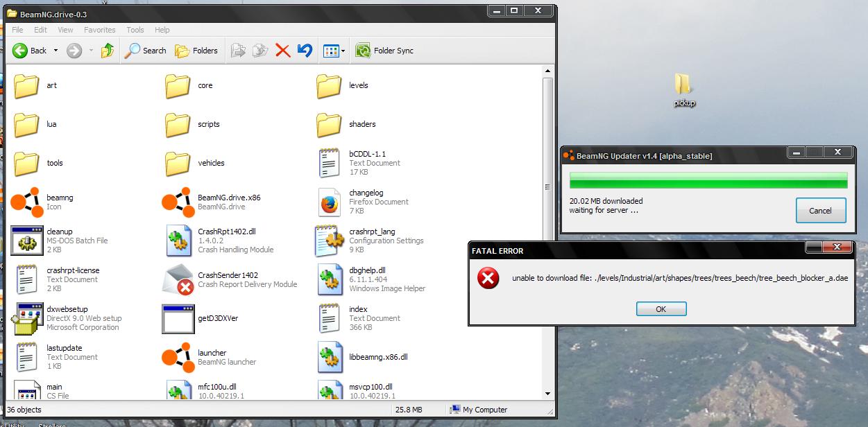Click the Undo toolbar icon

(x=304, y=51)
